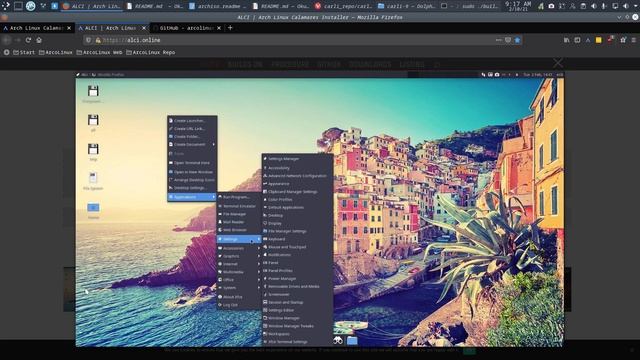
Task: Switch to the carli_repo task in the panel
Action: 343,6
